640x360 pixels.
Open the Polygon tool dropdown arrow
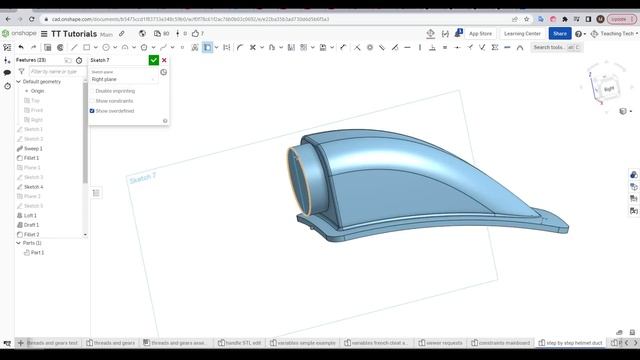click(153, 48)
